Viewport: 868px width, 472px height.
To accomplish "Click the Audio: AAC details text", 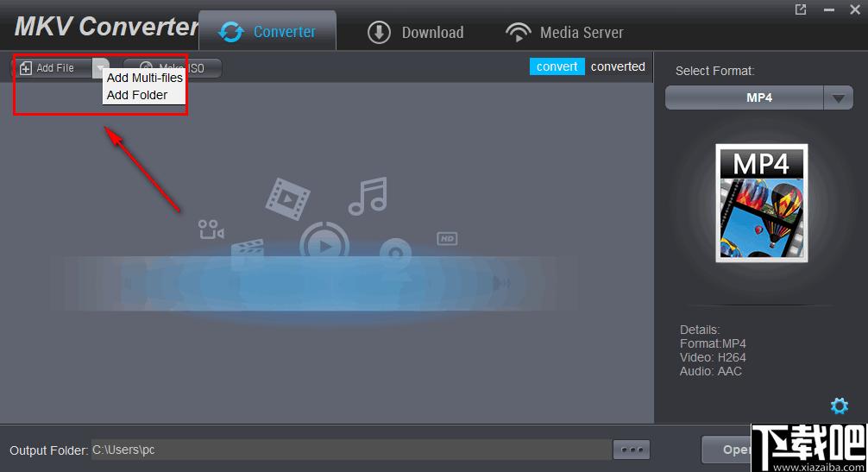I will [x=711, y=371].
